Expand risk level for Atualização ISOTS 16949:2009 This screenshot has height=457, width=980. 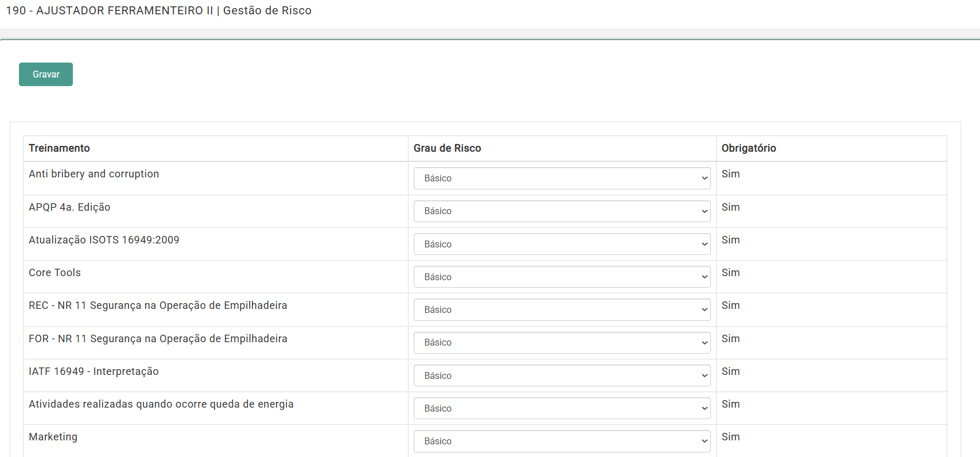click(562, 244)
